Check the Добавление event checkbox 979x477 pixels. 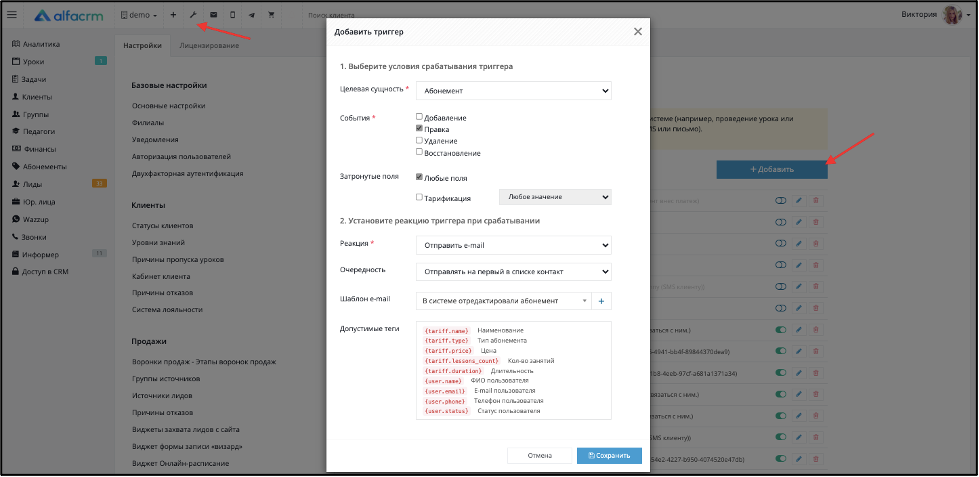[x=420, y=117]
